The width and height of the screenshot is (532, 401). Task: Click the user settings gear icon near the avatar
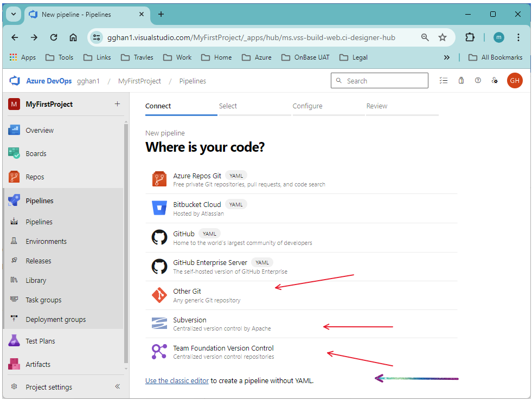(494, 80)
